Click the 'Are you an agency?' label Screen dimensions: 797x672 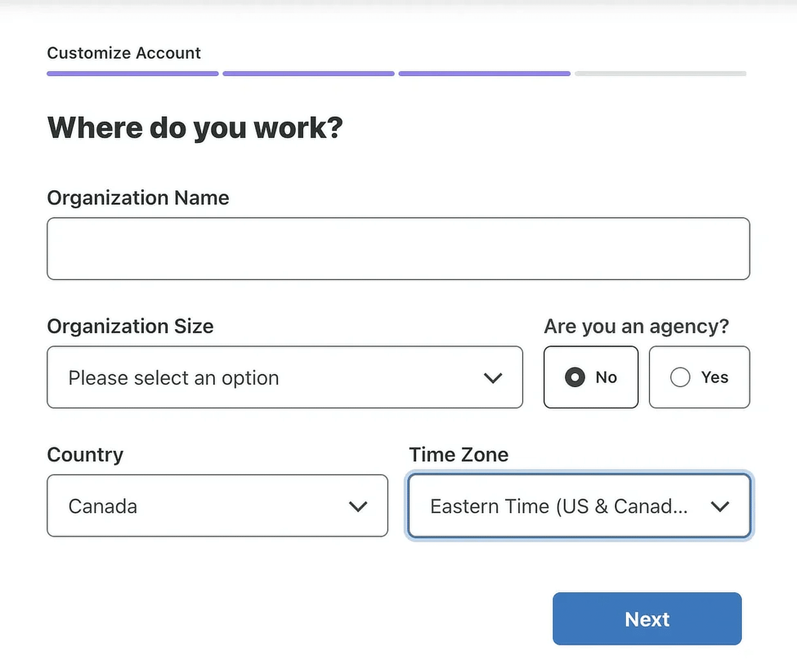[636, 327]
